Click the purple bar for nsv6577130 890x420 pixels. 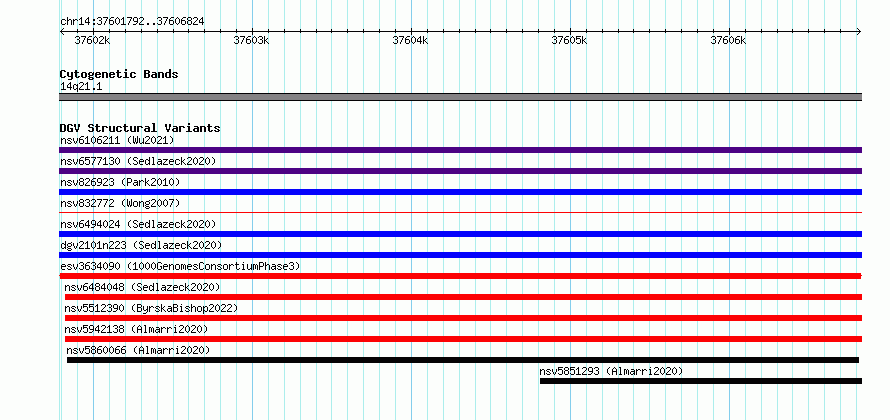(x=460, y=171)
